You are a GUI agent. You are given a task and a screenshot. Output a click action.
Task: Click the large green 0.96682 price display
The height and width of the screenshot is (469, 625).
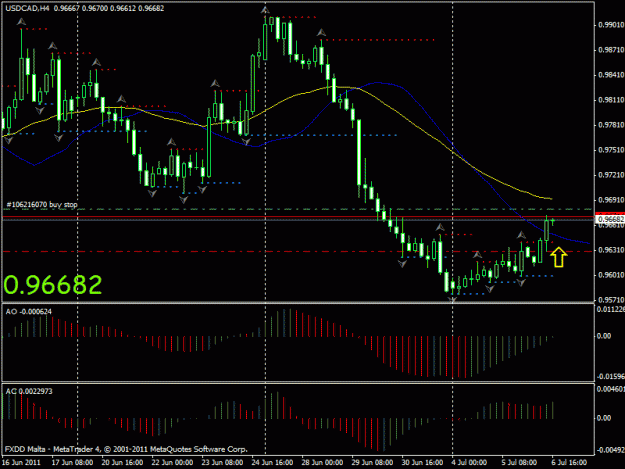point(53,285)
